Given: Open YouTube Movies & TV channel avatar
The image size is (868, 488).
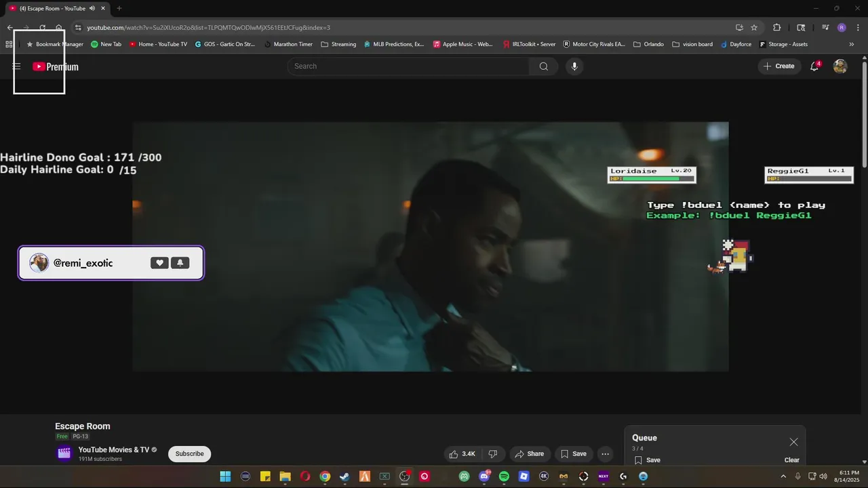Looking at the screenshot, I should (x=64, y=453).
